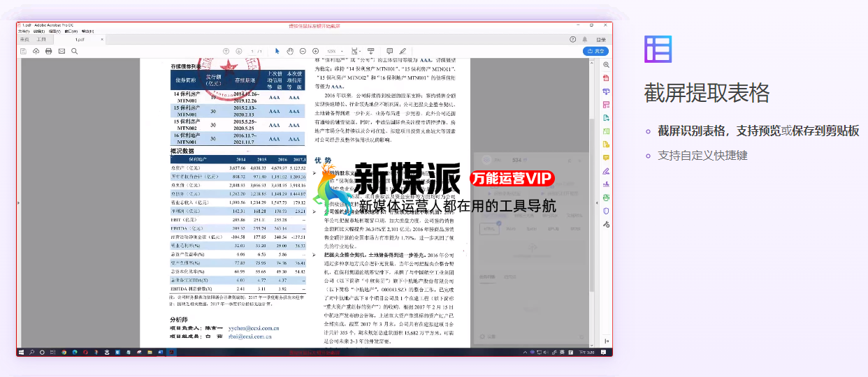Close the 1.pdf tab
This screenshot has width=868, height=377.
tap(102, 40)
